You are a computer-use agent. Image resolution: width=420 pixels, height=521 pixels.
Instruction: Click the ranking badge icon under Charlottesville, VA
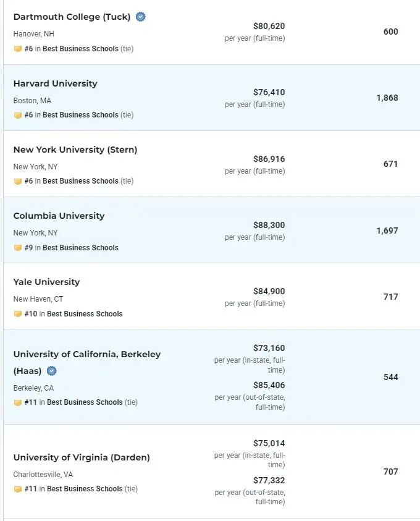[17, 489]
